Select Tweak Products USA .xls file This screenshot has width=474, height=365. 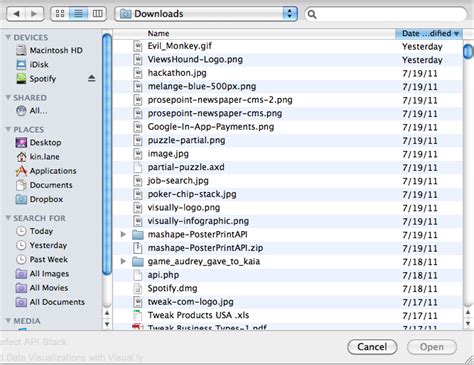[288, 315]
